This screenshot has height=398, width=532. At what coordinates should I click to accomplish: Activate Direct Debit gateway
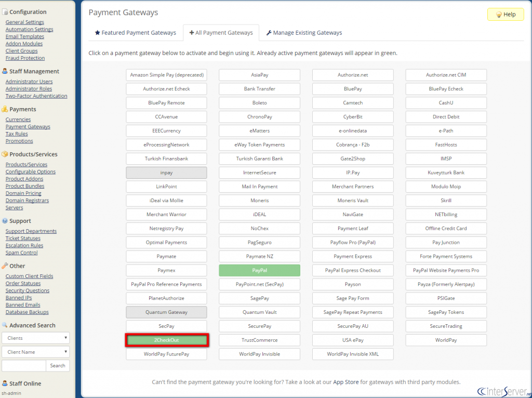tap(446, 117)
